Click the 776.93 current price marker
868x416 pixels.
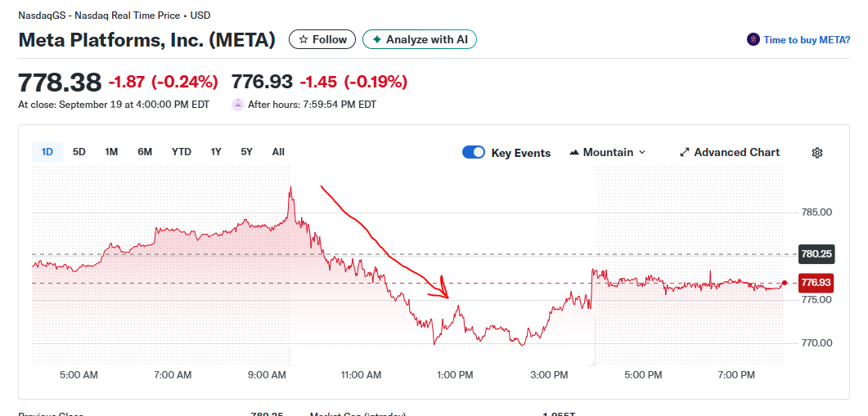tap(816, 283)
